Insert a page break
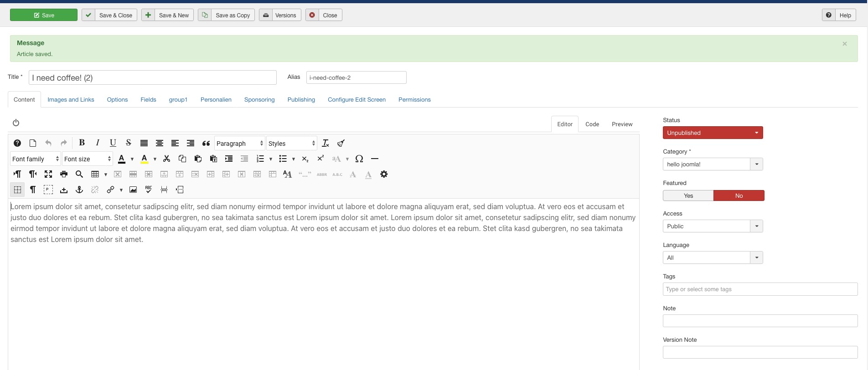 pyautogui.click(x=164, y=190)
